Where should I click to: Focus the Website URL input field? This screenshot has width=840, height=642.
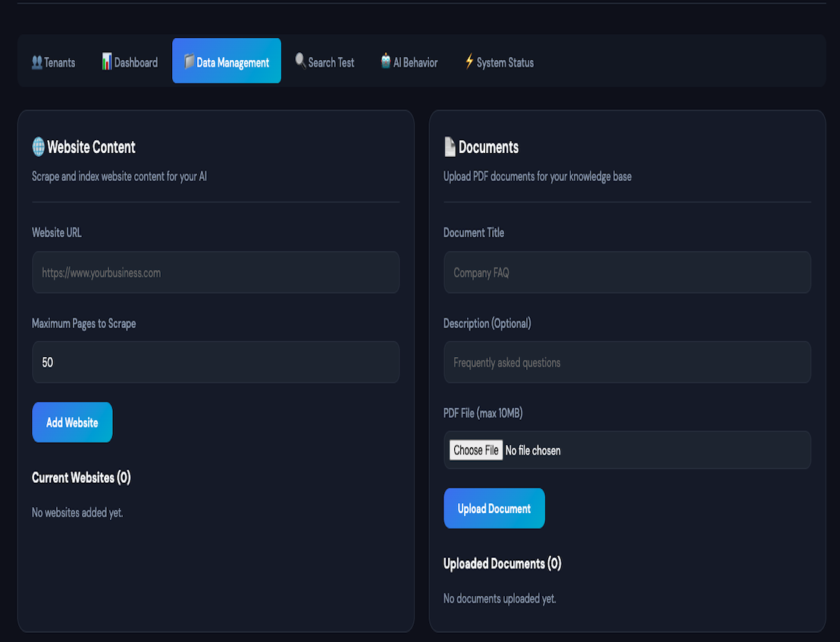[215, 273]
